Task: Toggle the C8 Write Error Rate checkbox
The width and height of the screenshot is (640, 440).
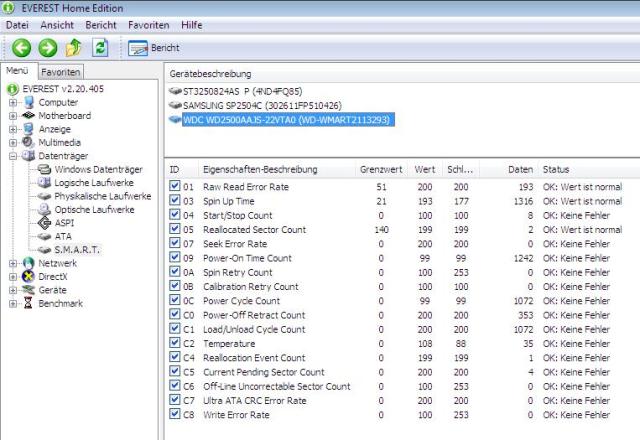Action: pyautogui.click(x=174, y=414)
